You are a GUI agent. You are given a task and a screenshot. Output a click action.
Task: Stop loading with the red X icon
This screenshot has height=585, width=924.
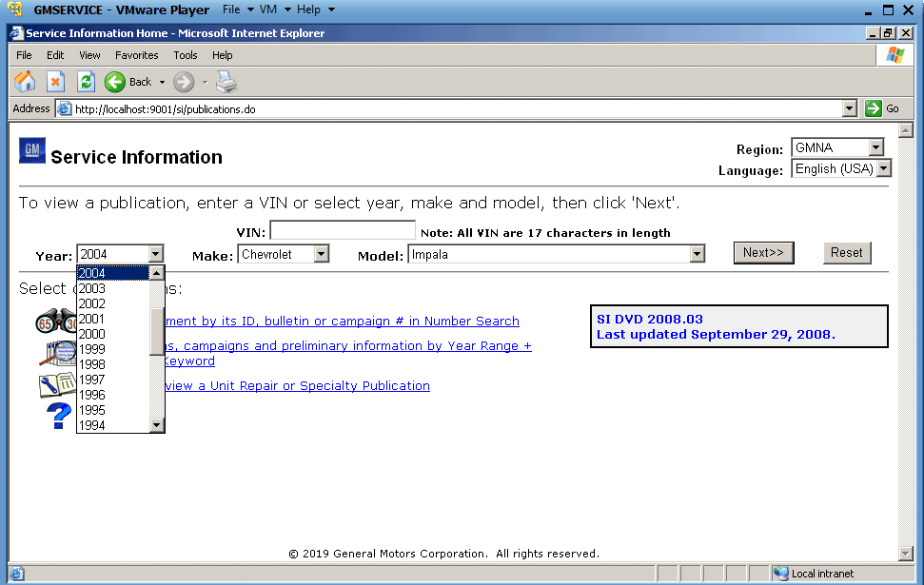[x=55, y=82]
